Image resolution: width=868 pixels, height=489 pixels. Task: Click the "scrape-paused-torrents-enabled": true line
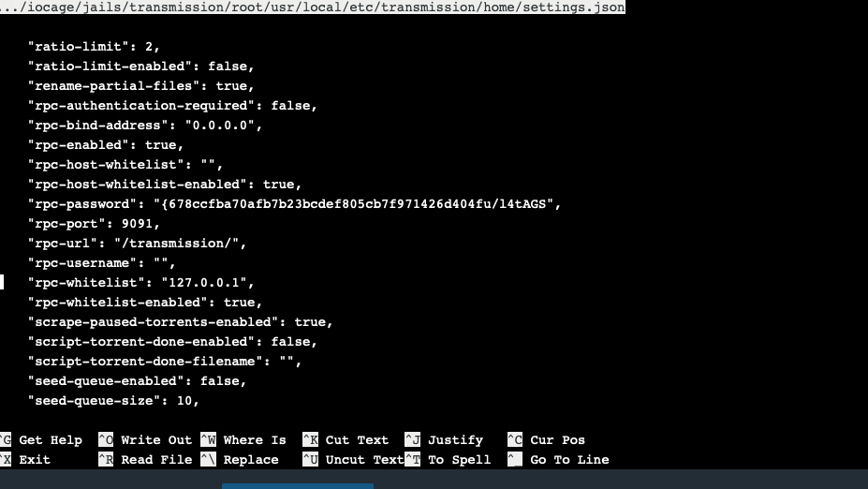click(x=180, y=321)
